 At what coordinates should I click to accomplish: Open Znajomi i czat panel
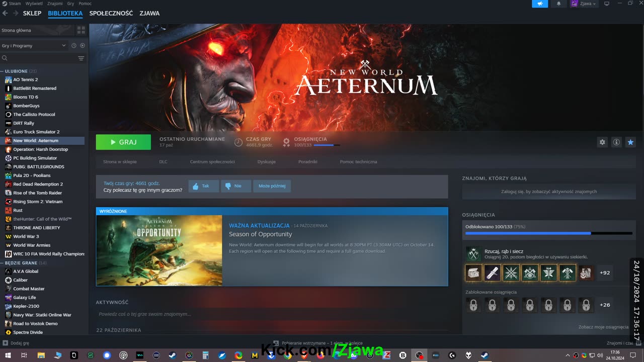point(624,343)
